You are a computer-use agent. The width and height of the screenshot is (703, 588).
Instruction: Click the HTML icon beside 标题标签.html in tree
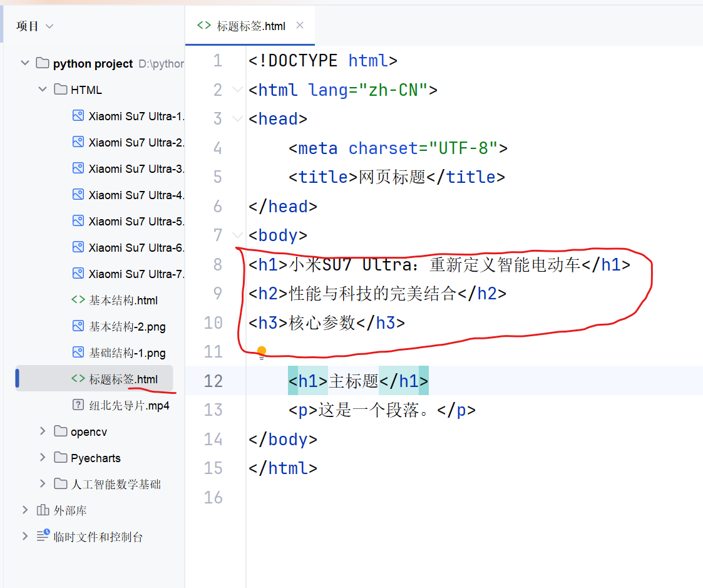tap(78, 379)
